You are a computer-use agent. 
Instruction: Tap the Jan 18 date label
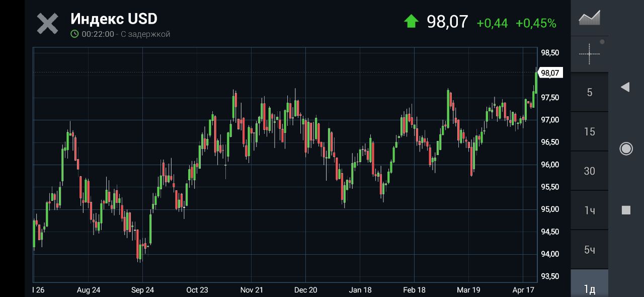(360, 290)
